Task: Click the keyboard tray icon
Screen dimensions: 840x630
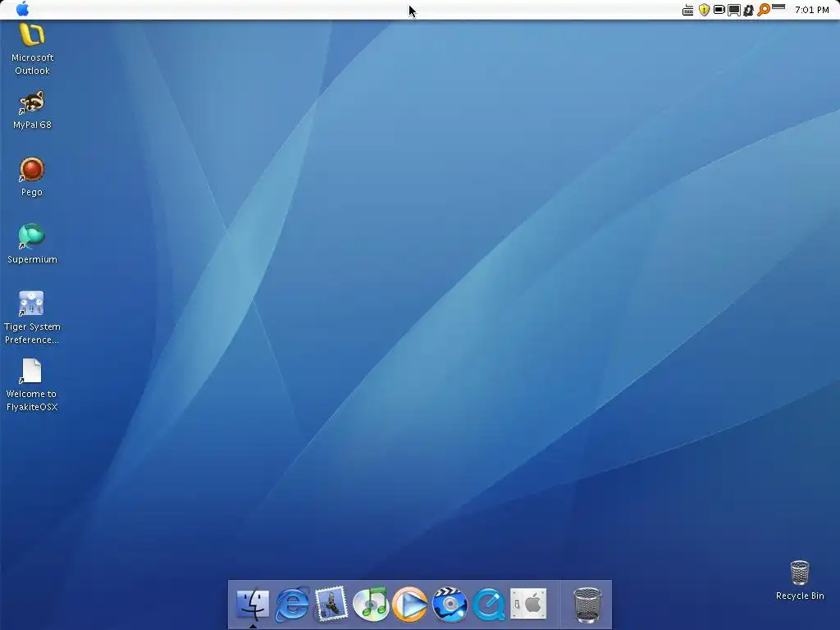Action: (x=688, y=10)
